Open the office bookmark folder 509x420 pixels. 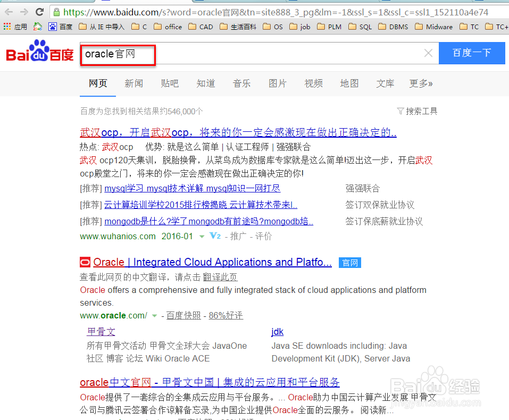[168, 27]
